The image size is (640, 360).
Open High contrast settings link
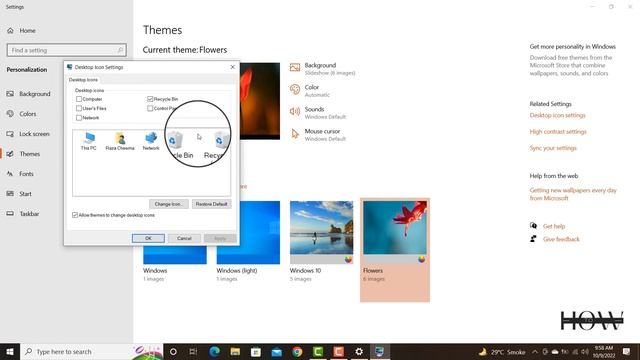click(558, 132)
